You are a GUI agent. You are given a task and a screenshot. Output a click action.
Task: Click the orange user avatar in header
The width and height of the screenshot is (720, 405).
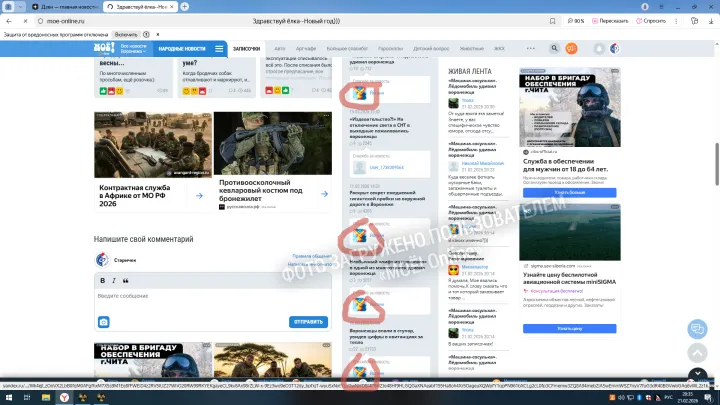[571, 48]
